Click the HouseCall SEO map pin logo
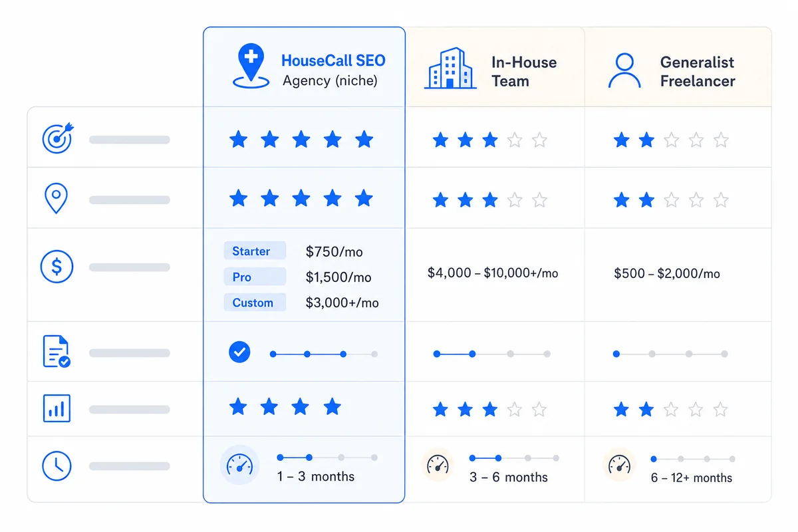Image resolution: width=798 pixels, height=532 pixels. point(251,66)
